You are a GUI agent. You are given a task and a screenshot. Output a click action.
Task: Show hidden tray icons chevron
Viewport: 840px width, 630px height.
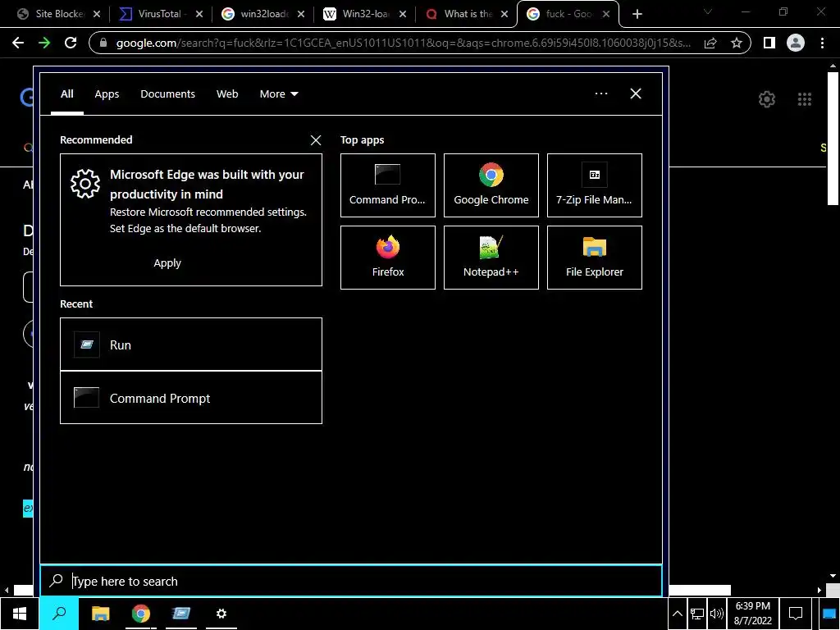[677, 614]
